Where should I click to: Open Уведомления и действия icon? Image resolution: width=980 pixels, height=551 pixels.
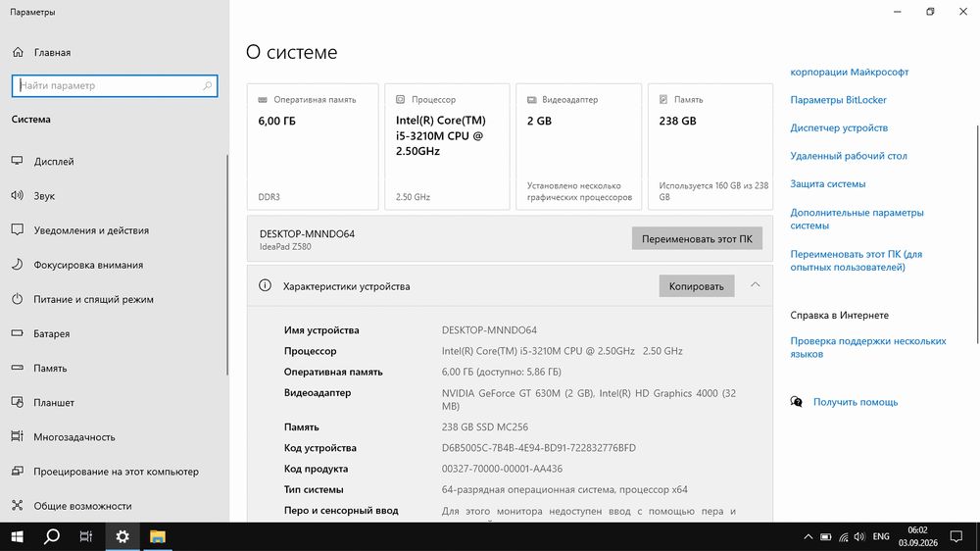tap(17, 230)
